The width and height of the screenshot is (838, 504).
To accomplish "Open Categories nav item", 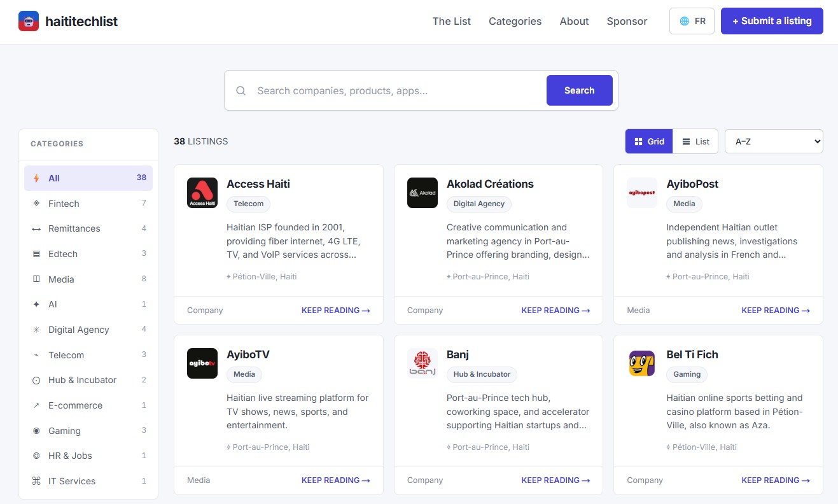I will (515, 21).
